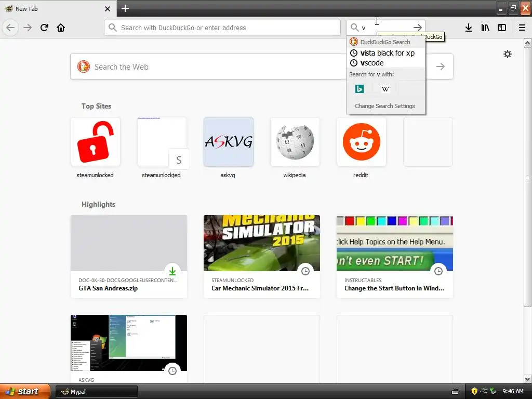The height and width of the screenshot is (399, 532).
Task: Choose 'vscode' search suggestion
Action: coord(386,63)
